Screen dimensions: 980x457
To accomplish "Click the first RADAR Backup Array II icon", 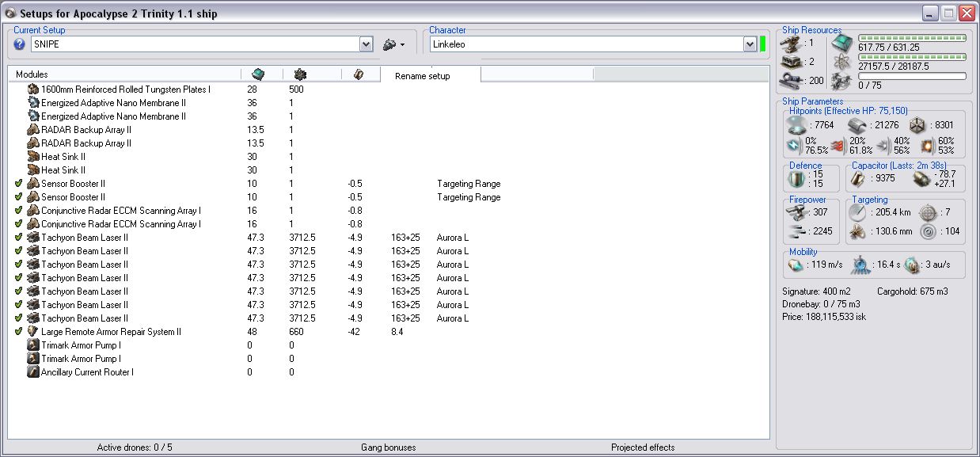I will [x=33, y=129].
